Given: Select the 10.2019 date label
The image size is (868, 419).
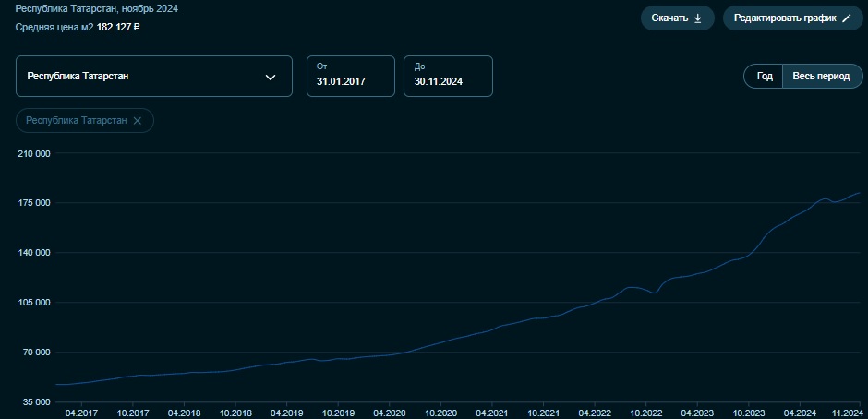Looking at the screenshot, I should tap(338, 413).
